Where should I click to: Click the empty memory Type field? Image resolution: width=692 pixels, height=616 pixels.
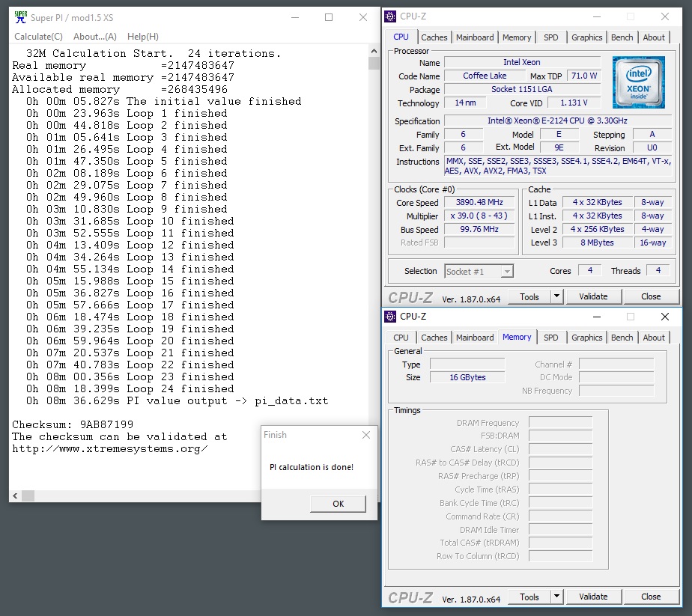467,365
